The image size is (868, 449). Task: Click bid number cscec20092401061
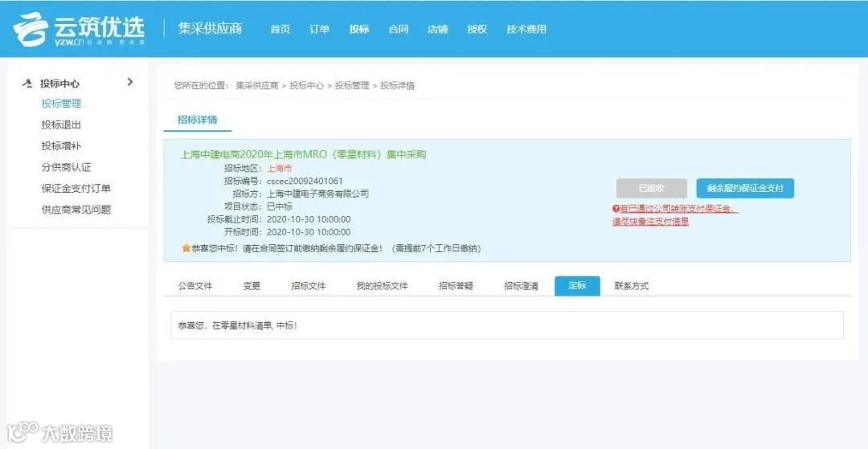coord(305,181)
